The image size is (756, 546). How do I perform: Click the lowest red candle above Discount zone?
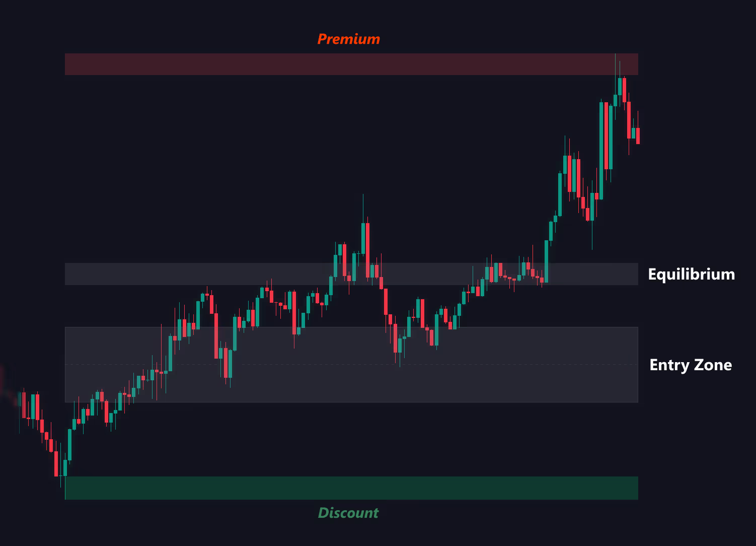tap(56, 463)
